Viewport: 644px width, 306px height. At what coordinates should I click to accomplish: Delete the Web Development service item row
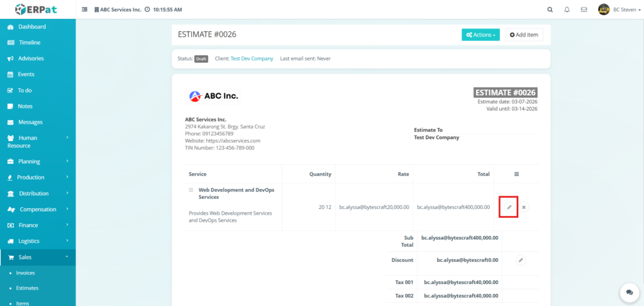click(x=525, y=207)
